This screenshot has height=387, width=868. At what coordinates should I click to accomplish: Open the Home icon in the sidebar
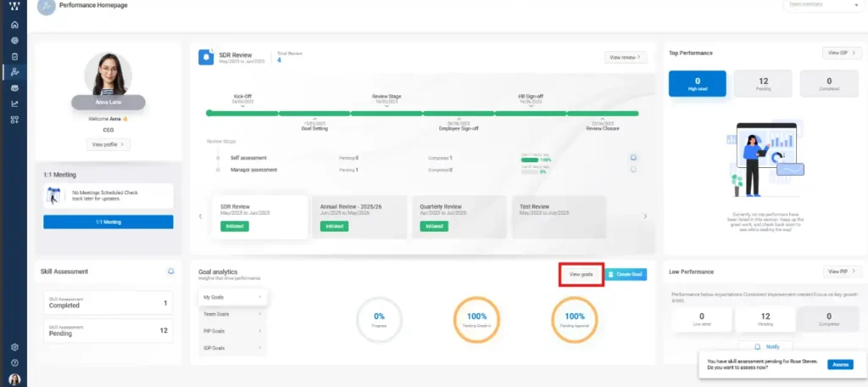tap(14, 25)
